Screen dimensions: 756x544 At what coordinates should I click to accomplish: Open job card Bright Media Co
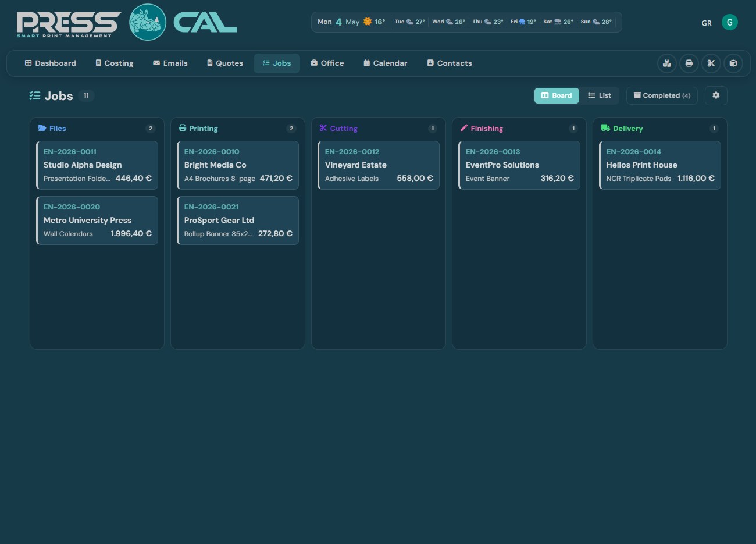click(238, 165)
